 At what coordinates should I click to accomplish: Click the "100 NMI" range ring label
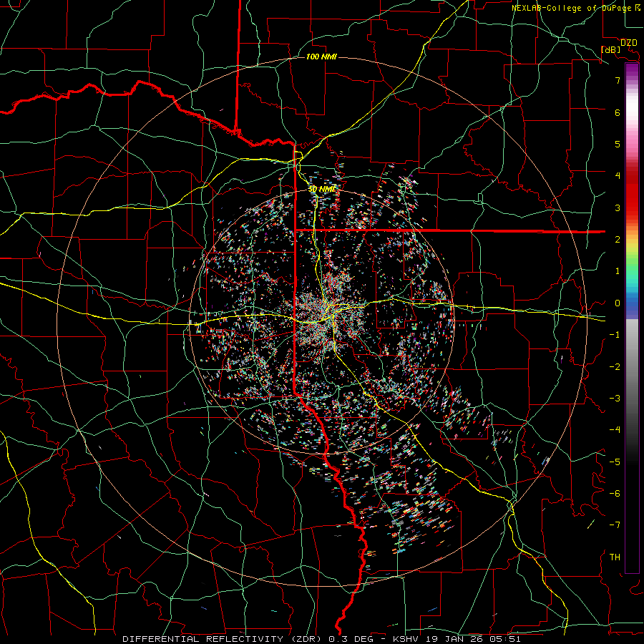321,57
